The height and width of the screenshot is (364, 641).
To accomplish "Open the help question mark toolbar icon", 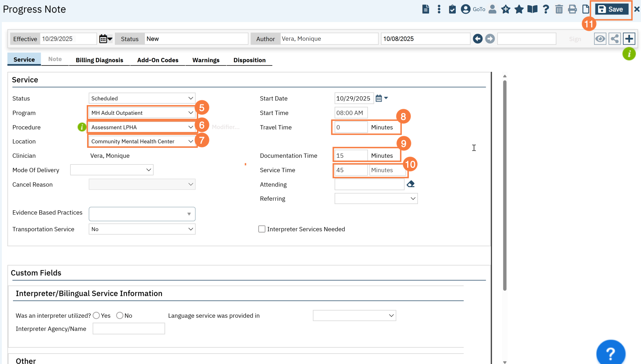I will click(x=545, y=9).
